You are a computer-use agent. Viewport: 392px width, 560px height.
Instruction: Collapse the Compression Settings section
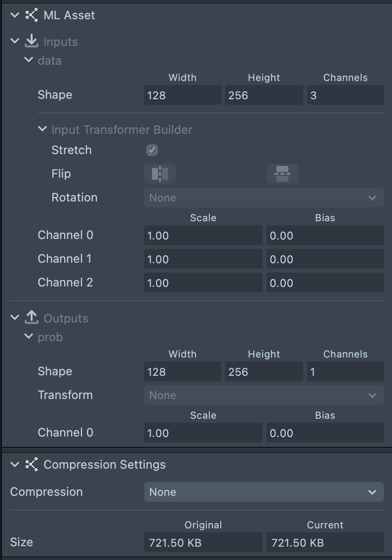tap(15, 464)
